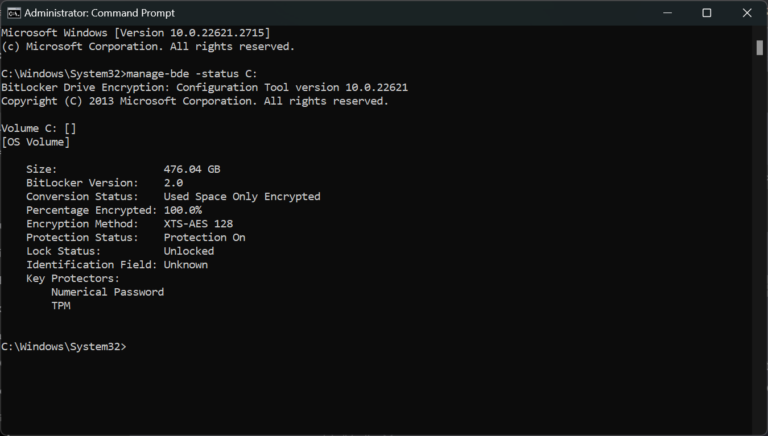Click the Windows version line at top
768x436 pixels.
tap(136, 33)
